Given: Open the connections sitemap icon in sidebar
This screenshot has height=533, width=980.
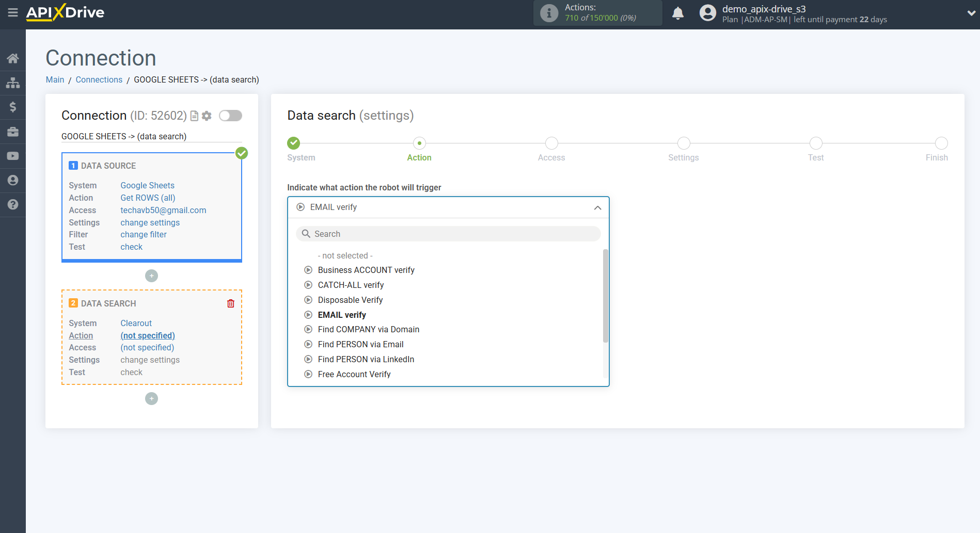Looking at the screenshot, I should coord(13,83).
